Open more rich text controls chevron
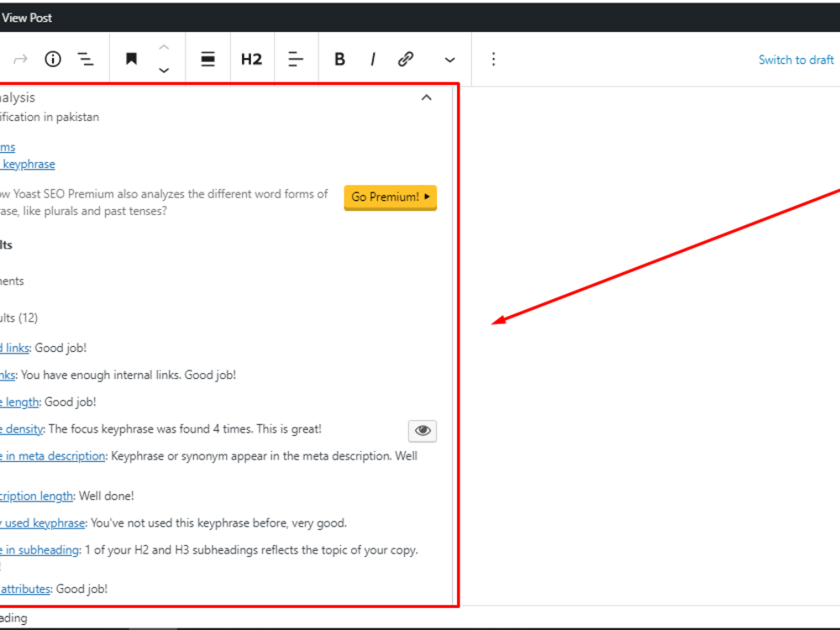This screenshot has width=840, height=630. (x=449, y=60)
